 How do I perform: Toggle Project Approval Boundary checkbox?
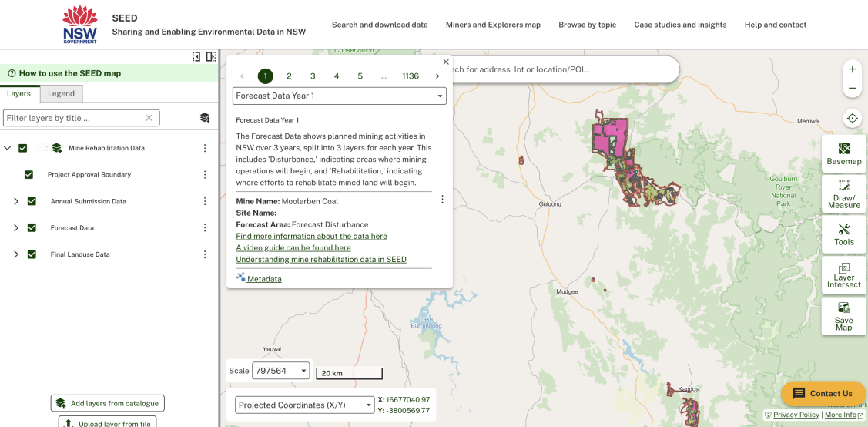28,174
